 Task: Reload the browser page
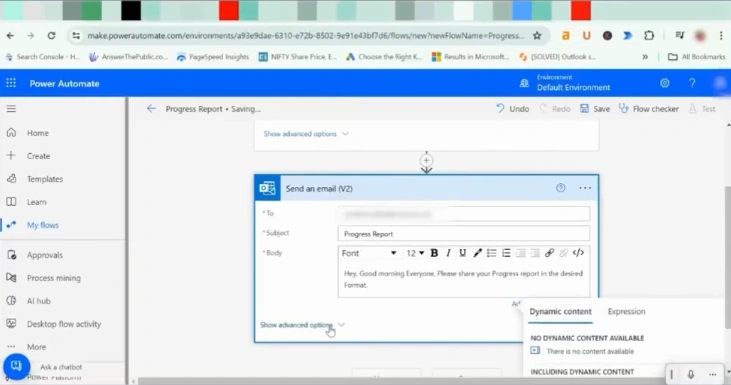51,35
